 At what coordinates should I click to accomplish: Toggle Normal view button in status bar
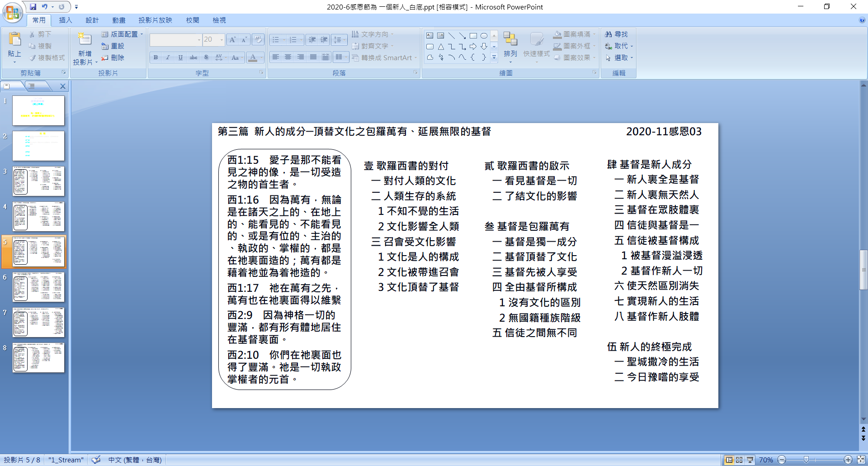coord(729,460)
